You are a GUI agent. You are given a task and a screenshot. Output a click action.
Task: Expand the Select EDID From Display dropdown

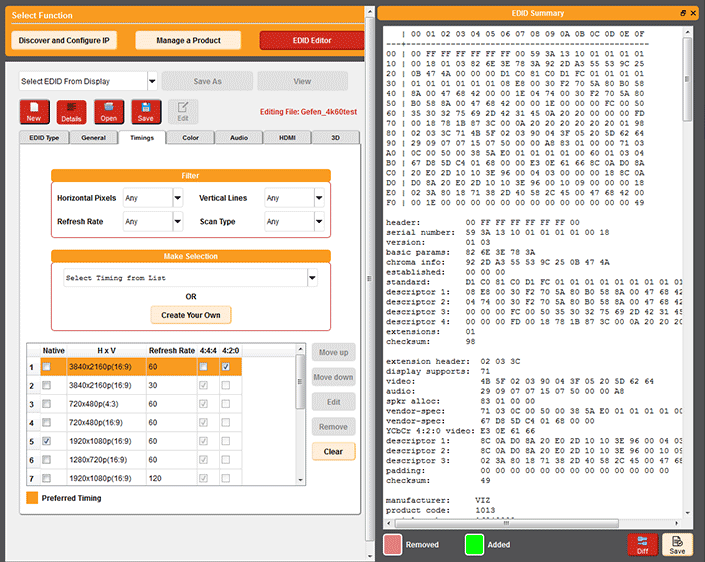coord(152,81)
